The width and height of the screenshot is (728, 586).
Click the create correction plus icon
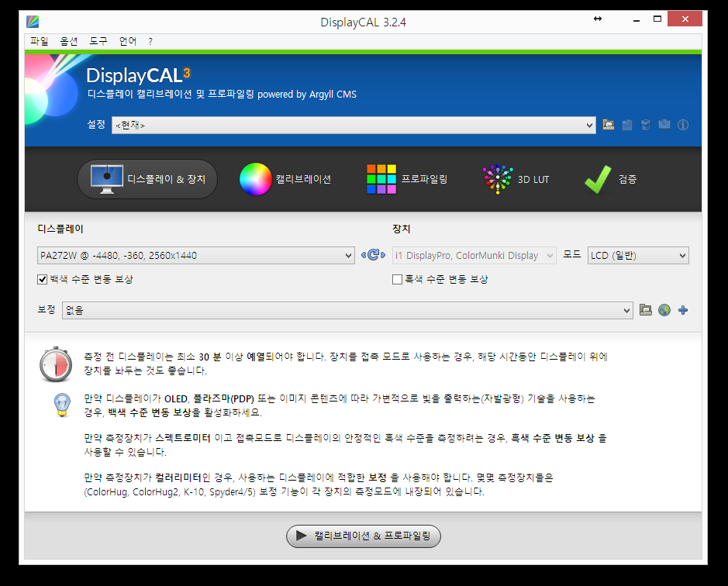(683, 310)
